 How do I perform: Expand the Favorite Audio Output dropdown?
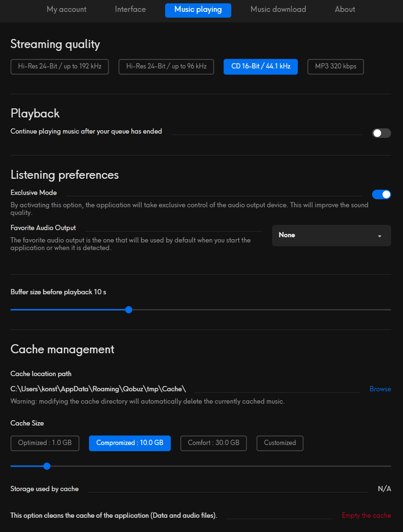331,235
